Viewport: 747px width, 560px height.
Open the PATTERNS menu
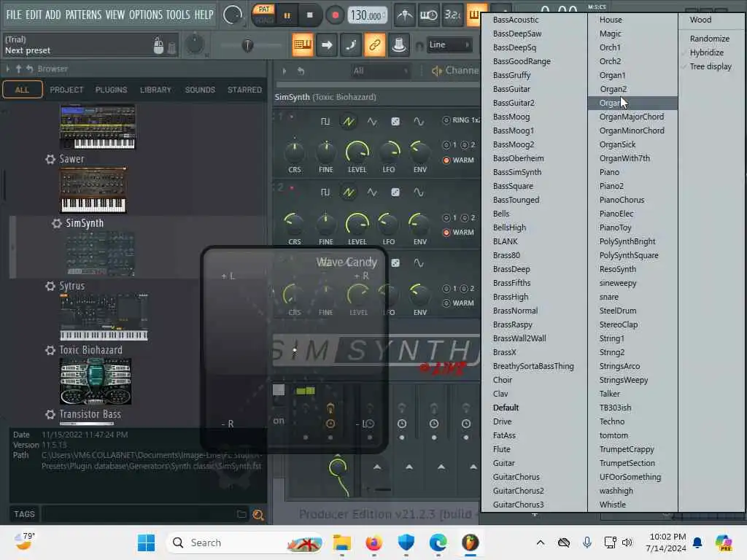(83, 15)
